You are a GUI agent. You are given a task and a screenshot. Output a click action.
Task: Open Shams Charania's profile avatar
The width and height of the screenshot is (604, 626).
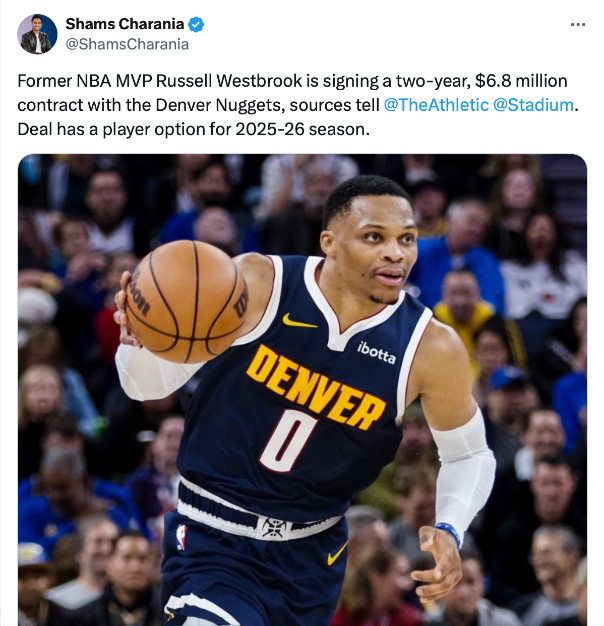37,34
